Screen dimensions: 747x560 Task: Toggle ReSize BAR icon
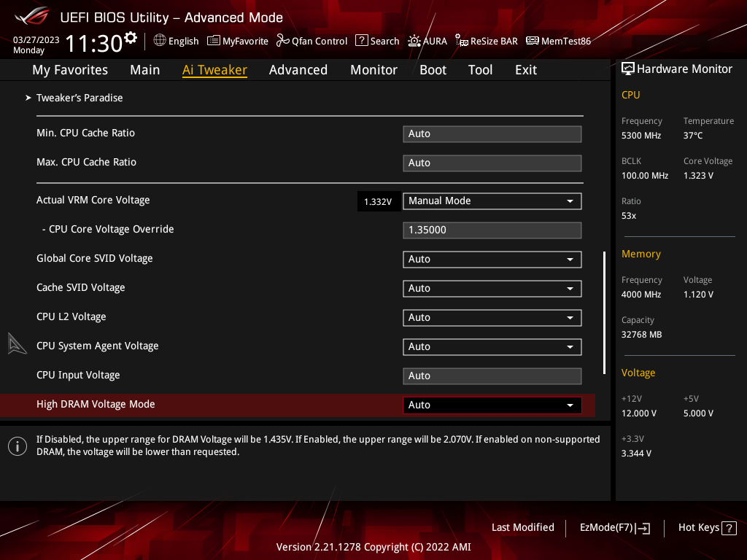click(461, 41)
